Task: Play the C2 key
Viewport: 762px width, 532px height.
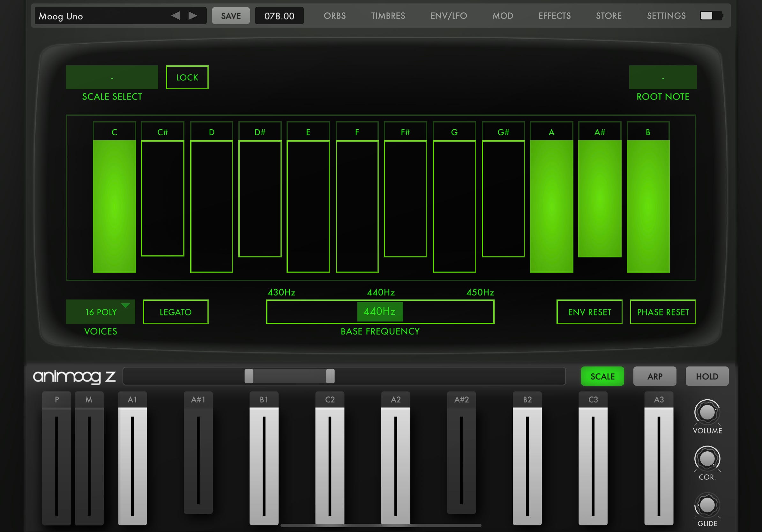Action: tap(330, 458)
